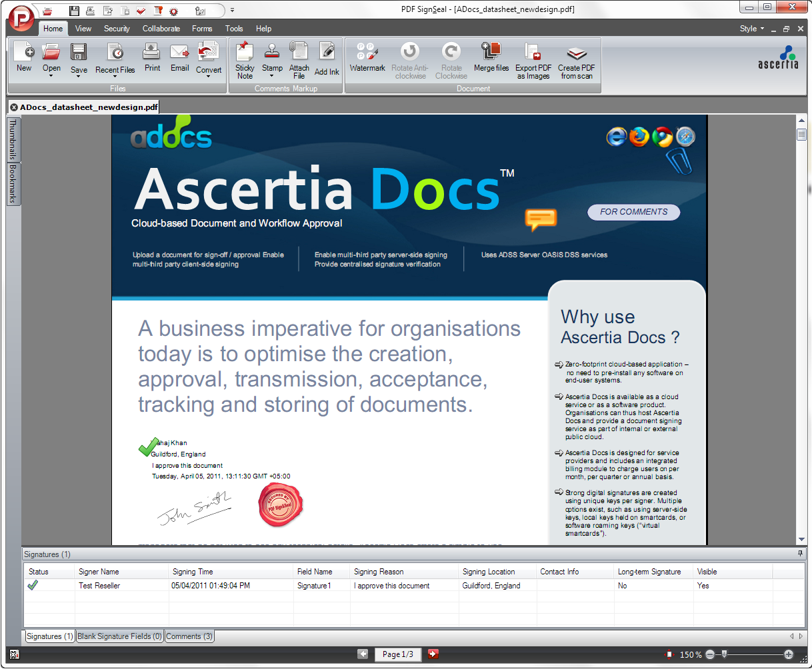Sort by the Signer Name column header
Image resolution: width=812 pixels, height=669 pixels.
click(121, 572)
